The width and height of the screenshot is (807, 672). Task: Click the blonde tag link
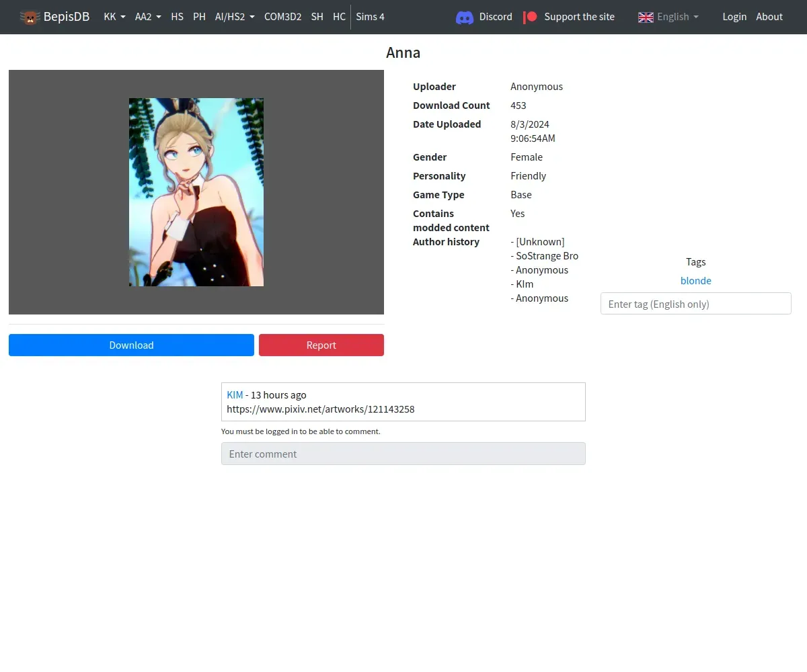[696, 280]
